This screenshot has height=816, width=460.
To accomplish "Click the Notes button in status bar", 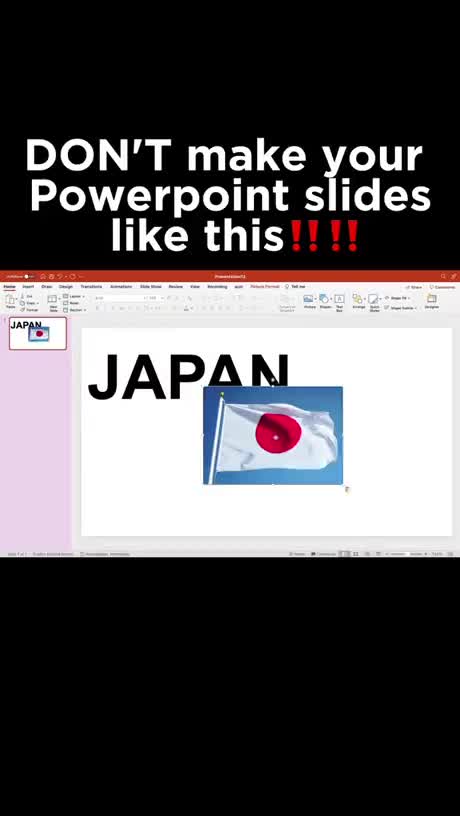I will click(x=297, y=554).
